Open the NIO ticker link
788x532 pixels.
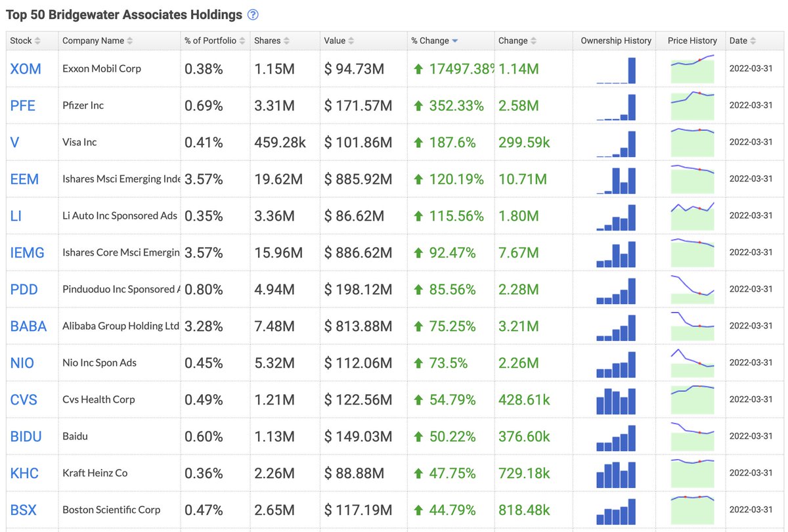[x=22, y=363]
